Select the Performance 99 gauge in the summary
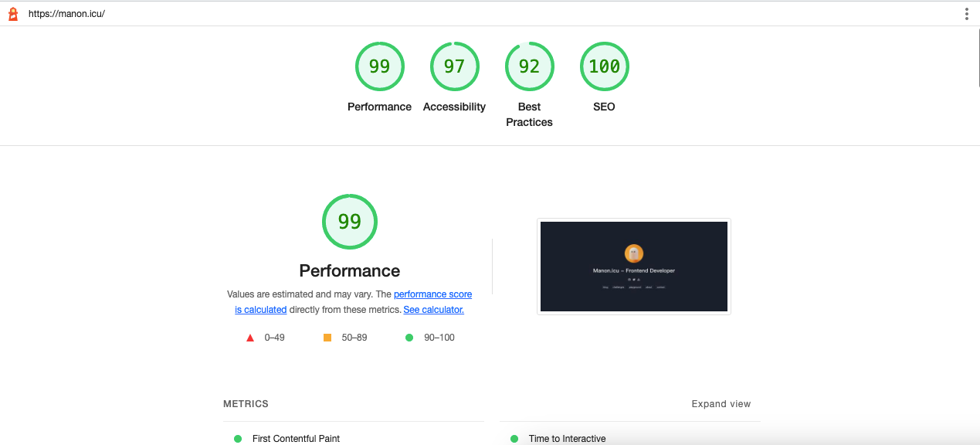 [x=379, y=66]
